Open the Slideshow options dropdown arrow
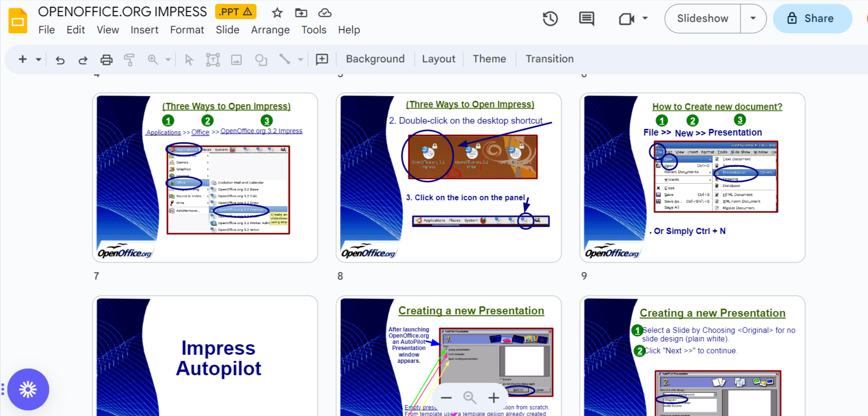The height and width of the screenshot is (416, 868). click(x=753, y=19)
